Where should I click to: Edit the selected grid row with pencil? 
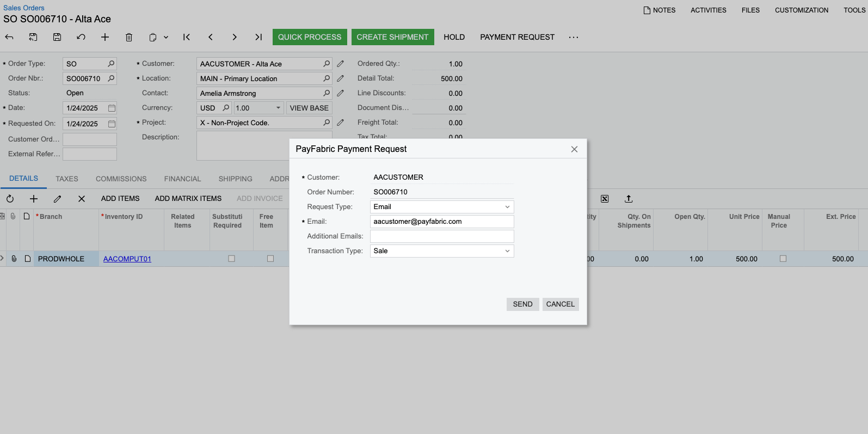(58, 199)
